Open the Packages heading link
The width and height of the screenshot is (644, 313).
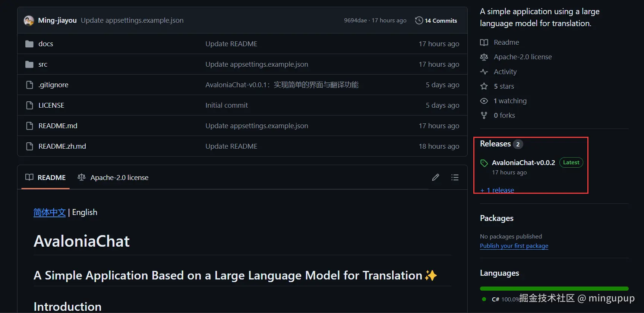[496, 218]
